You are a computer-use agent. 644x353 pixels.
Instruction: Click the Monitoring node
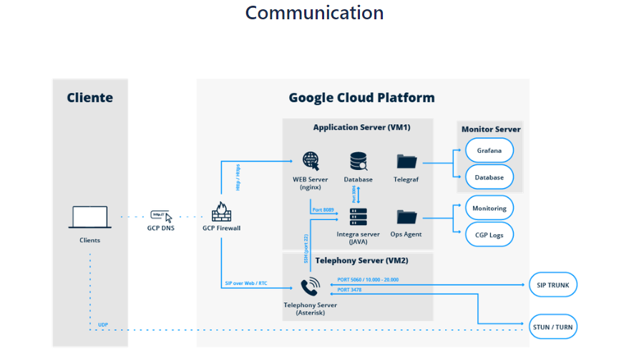pyautogui.click(x=489, y=208)
